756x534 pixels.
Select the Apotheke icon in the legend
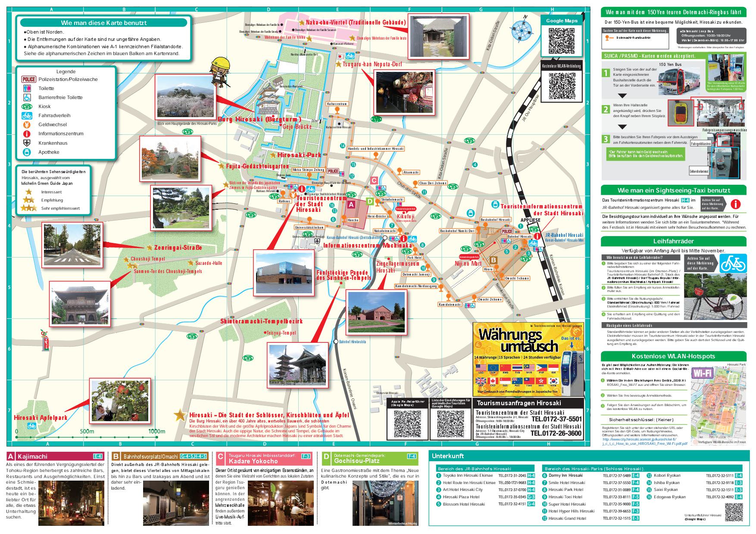tap(27, 152)
